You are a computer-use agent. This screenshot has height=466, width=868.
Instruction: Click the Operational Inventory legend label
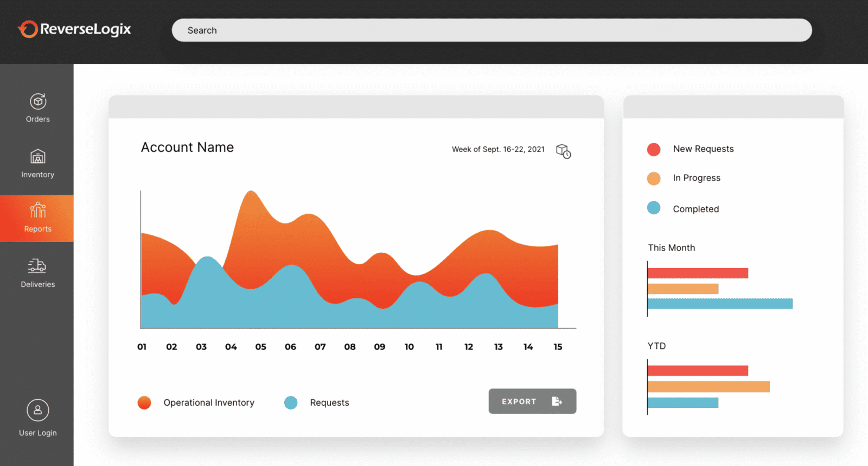[209, 403]
